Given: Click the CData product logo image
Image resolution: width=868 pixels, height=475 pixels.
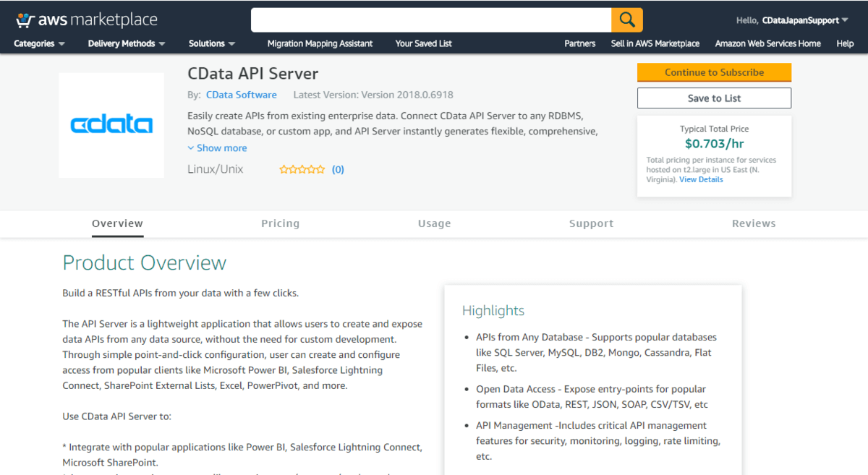Looking at the screenshot, I should coord(111,124).
